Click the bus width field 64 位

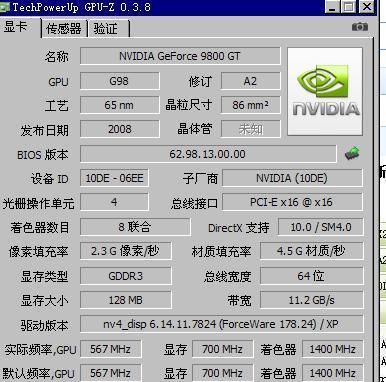tap(311, 276)
